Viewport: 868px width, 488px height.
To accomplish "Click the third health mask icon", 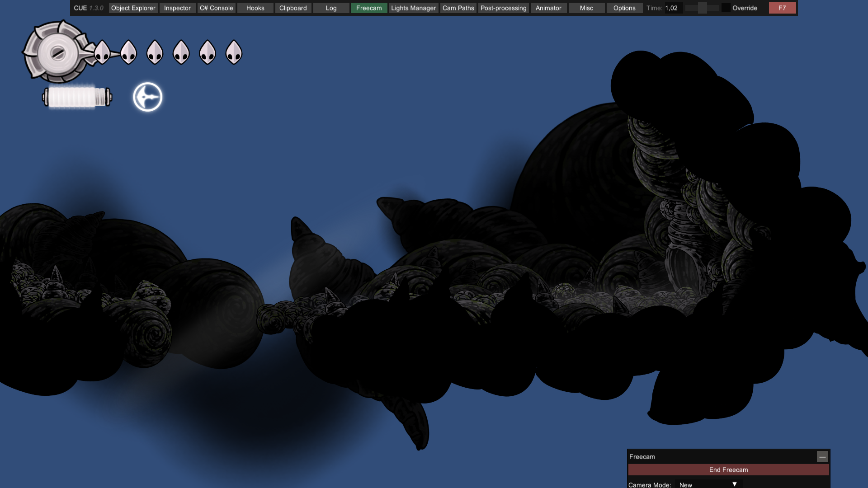I will click(x=155, y=52).
